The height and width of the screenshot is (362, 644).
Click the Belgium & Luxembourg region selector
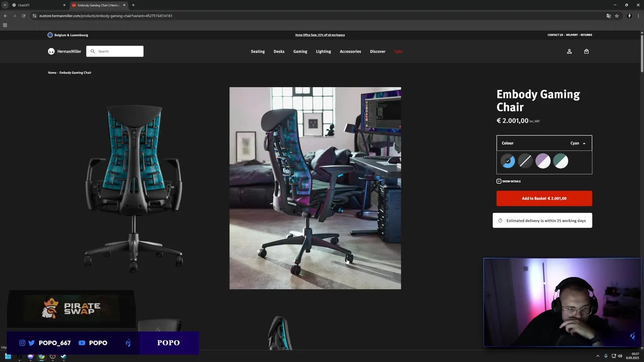(x=68, y=35)
